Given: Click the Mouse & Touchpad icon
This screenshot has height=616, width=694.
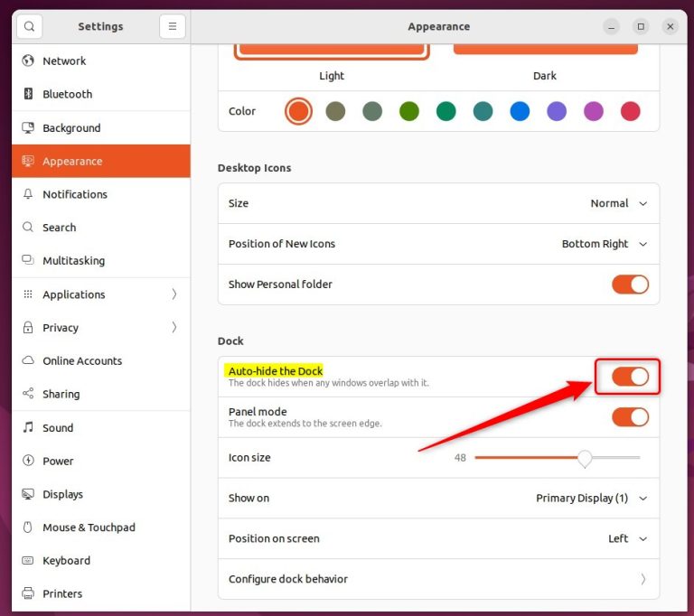Looking at the screenshot, I should click(28, 527).
